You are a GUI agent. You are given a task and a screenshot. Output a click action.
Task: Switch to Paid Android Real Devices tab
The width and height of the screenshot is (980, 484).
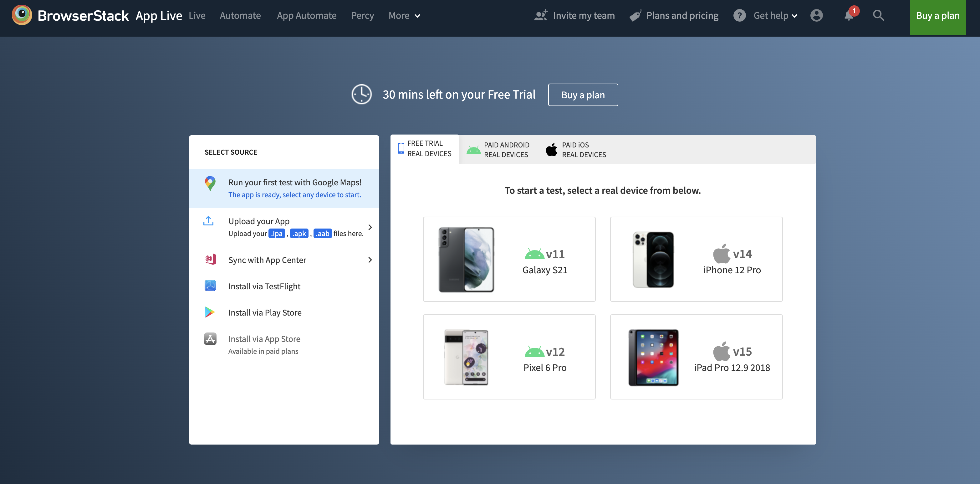[498, 150]
